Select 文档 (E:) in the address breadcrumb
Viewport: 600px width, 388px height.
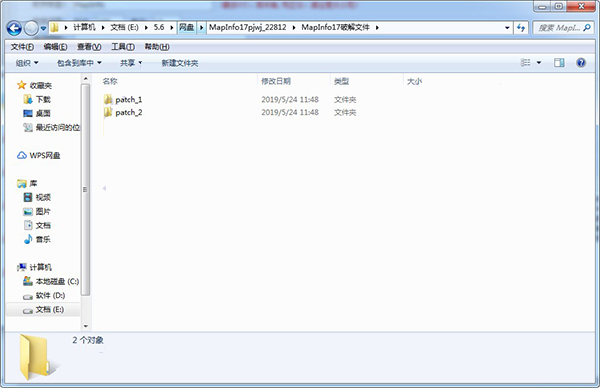[x=124, y=27]
